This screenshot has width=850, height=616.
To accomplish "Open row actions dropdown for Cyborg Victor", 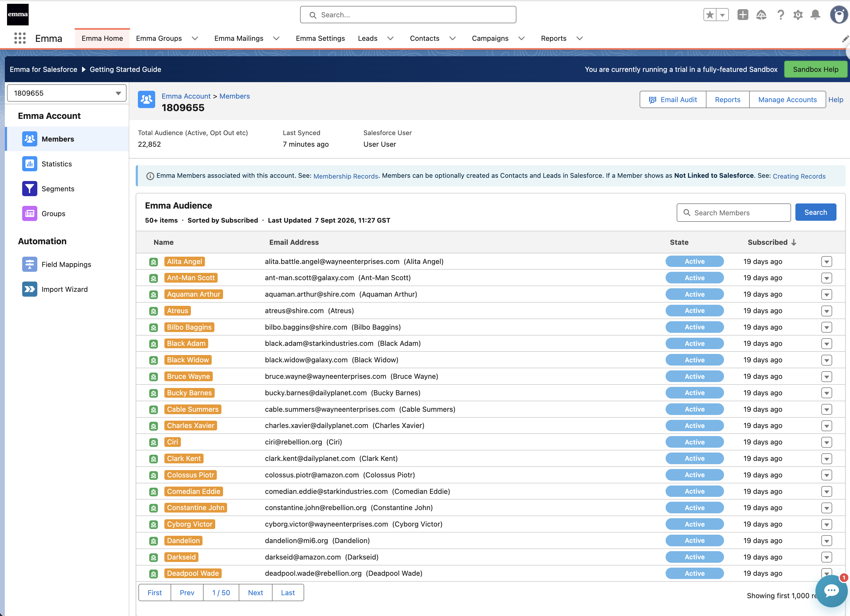I will 826,524.
